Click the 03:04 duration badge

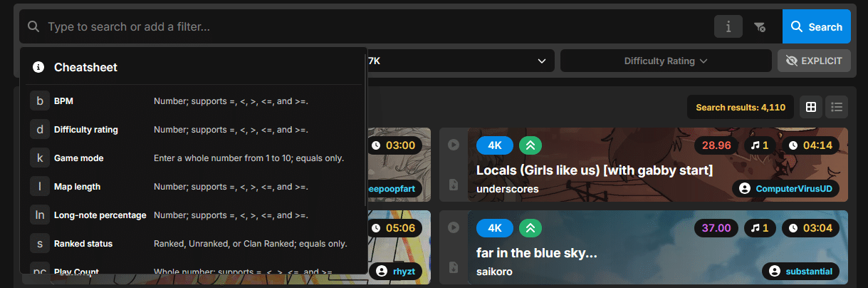pos(810,228)
